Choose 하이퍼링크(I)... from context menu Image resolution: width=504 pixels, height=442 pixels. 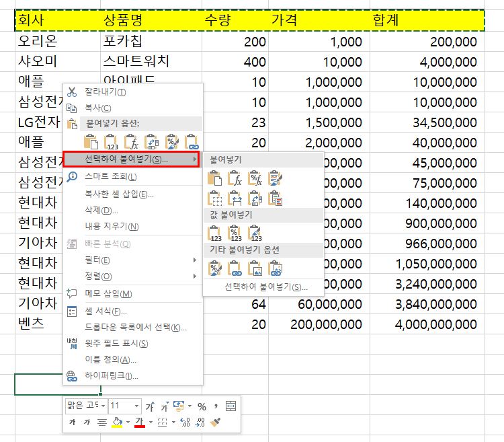pyautogui.click(x=133, y=375)
